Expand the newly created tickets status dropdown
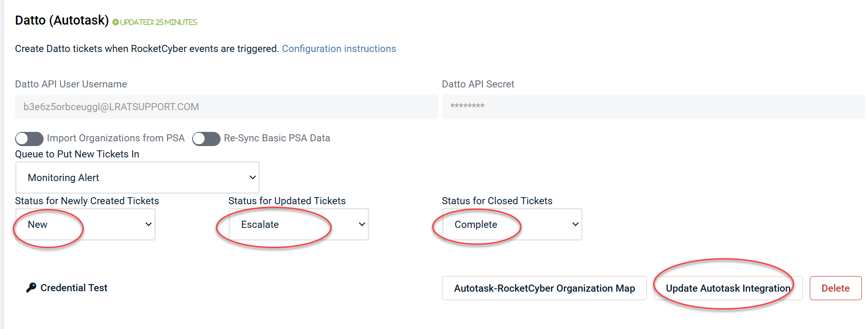The height and width of the screenshot is (329, 868). pyautogui.click(x=85, y=225)
